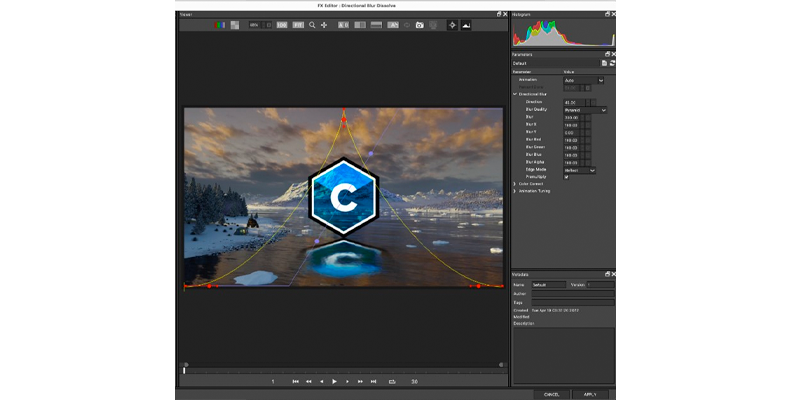Click the dimmed icon next to camera
Screen dimensions: 792x400
(x=433, y=25)
